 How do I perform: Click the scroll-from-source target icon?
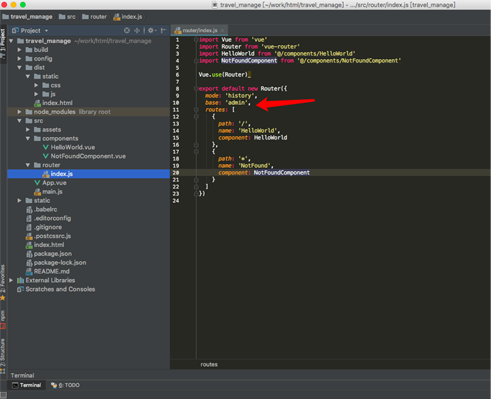tap(127, 30)
